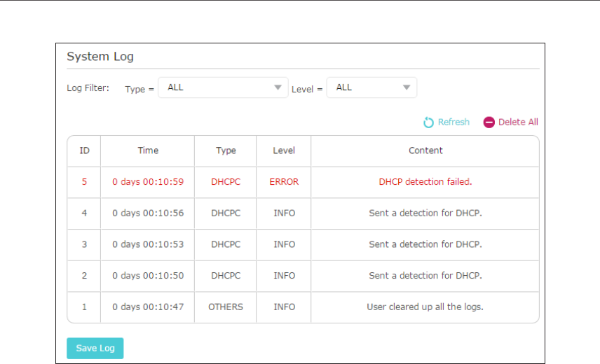600x364 pixels.
Task: Click the Content column header
Action: coord(425,150)
